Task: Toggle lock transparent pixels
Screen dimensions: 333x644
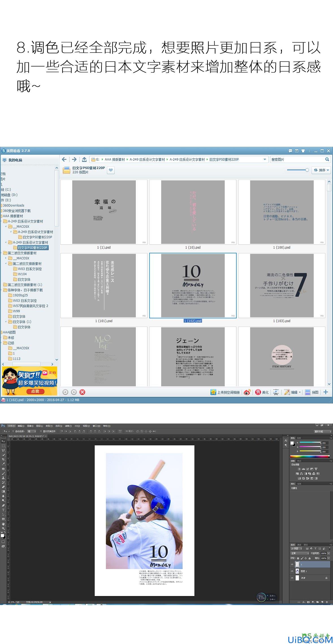Action: [x=298, y=558]
